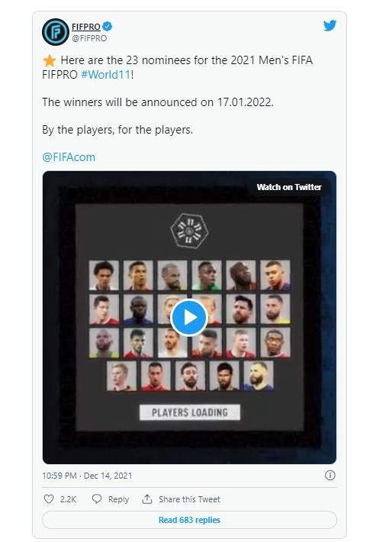This screenshot has width=392, height=542.
Task: Click the Twitter bird logo
Action: click(329, 26)
